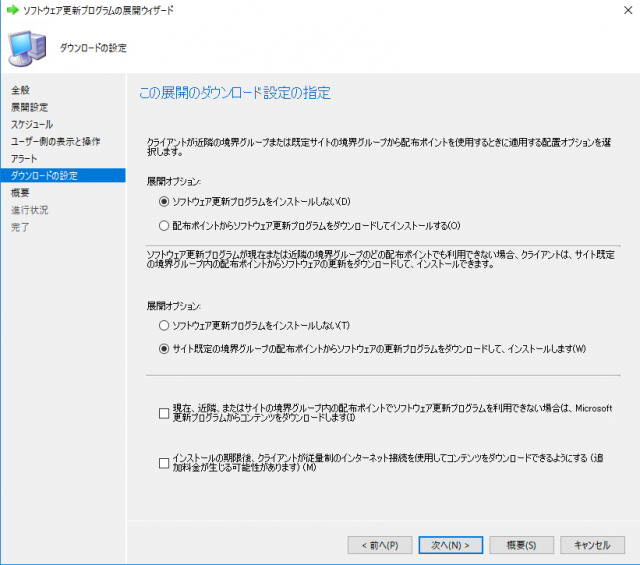Image resolution: width=640 pixels, height=565 pixels.
Task: Select first ソフトウェア更新プログラムをインストールしない(D) radio
Action: (x=165, y=201)
